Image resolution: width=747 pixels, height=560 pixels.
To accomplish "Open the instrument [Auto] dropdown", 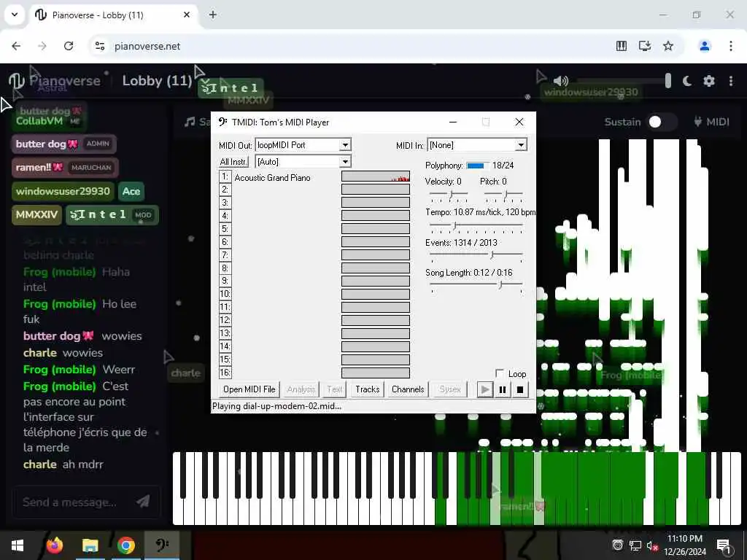I will [x=345, y=162].
